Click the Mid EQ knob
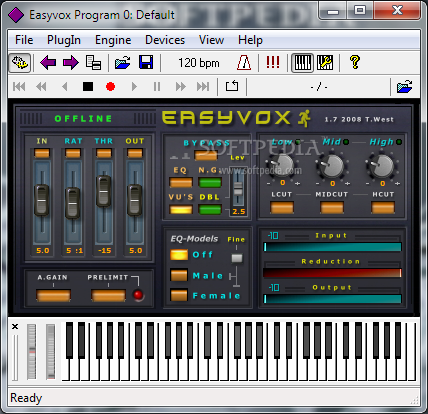Viewport: 428px width, 414px height. point(332,166)
